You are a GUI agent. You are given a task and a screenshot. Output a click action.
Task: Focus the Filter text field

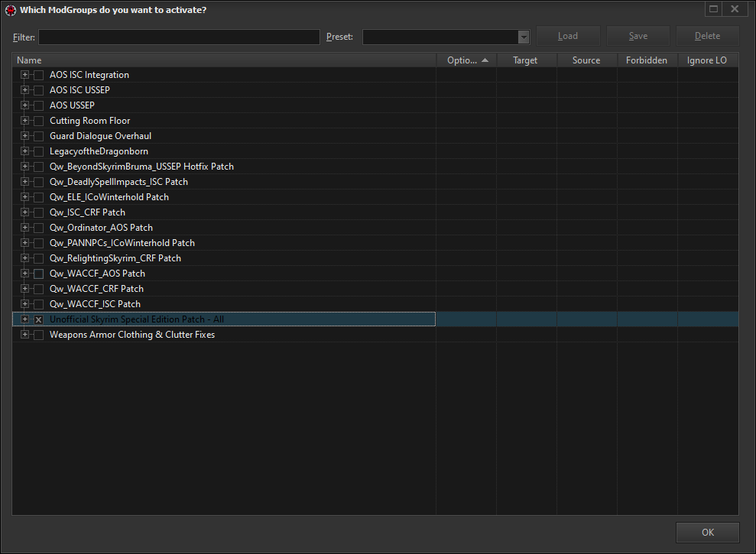coord(179,37)
